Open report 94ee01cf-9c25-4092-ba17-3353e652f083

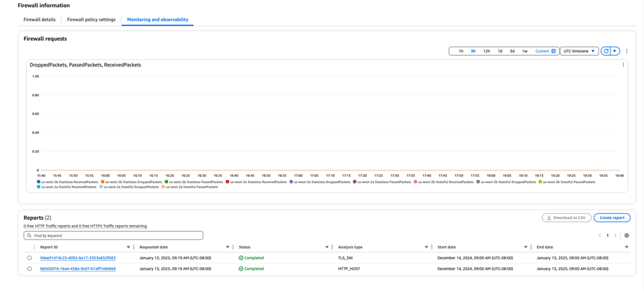78,258
